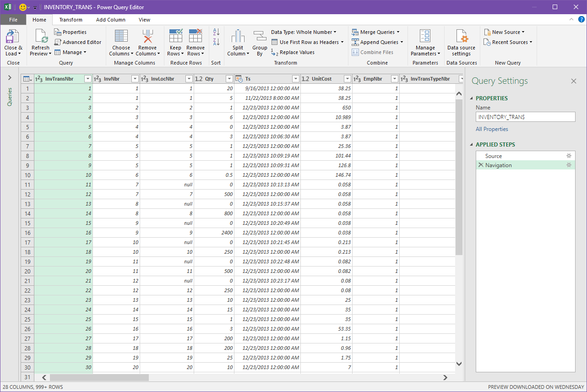This screenshot has width=587, height=392.
Task: Expand the Queries pane chevron
Action: 10,78
